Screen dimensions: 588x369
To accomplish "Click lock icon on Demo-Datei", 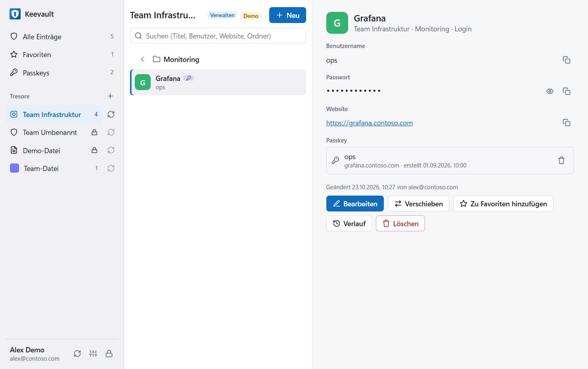I will (x=94, y=150).
